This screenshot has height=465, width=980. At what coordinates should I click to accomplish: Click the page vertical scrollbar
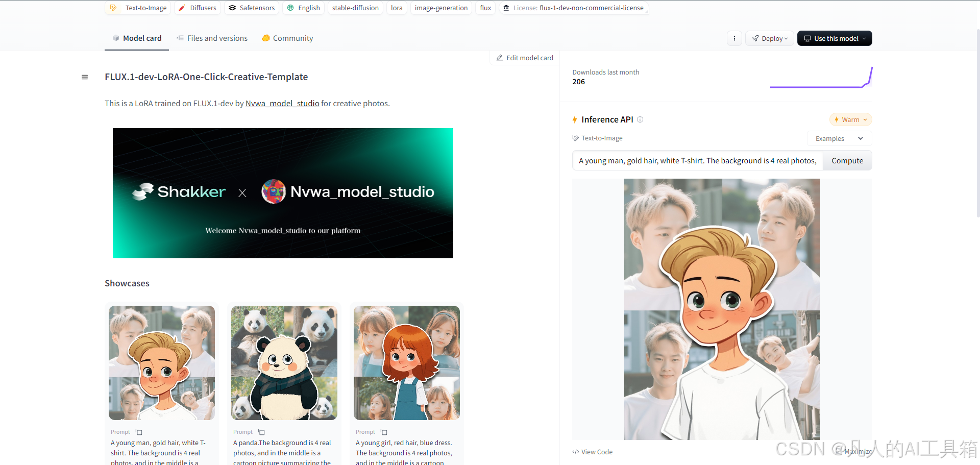(x=977, y=123)
